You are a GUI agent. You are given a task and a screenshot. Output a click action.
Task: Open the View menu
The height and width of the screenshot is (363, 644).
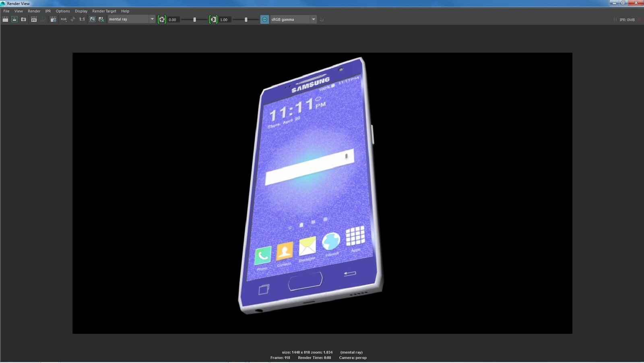pos(19,11)
